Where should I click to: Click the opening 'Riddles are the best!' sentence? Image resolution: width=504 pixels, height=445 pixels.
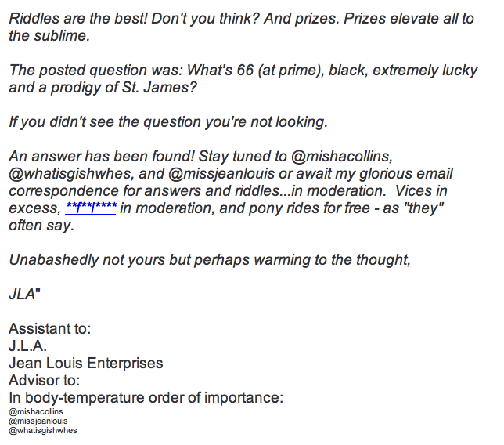pyautogui.click(x=78, y=18)
